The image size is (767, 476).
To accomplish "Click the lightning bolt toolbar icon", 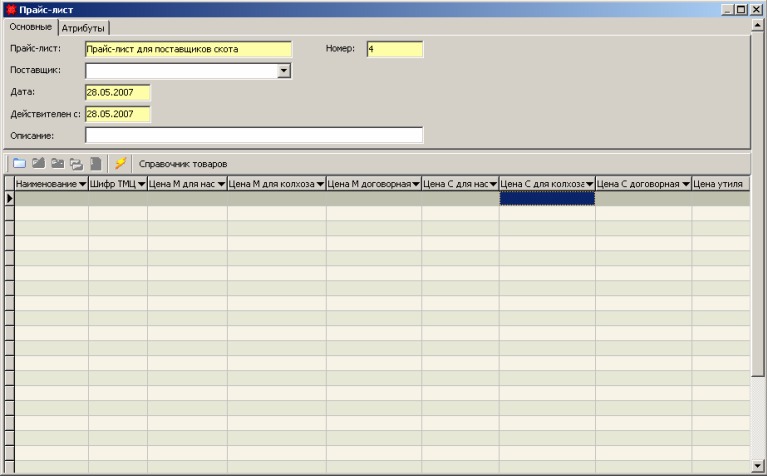I will (x=120, y=163).
